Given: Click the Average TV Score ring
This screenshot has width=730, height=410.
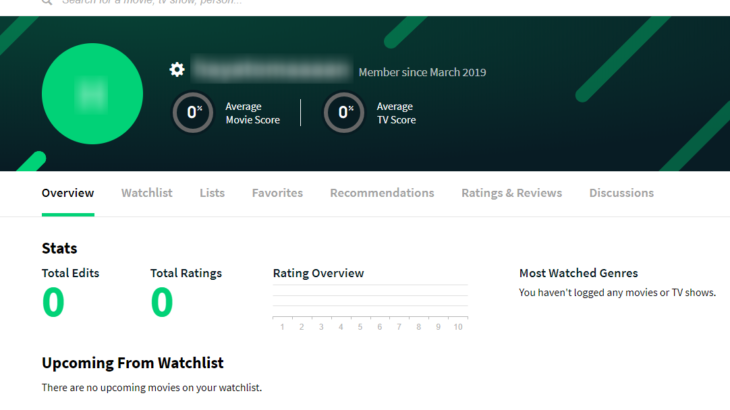Looking at the screenshot, I should (344, 113).
